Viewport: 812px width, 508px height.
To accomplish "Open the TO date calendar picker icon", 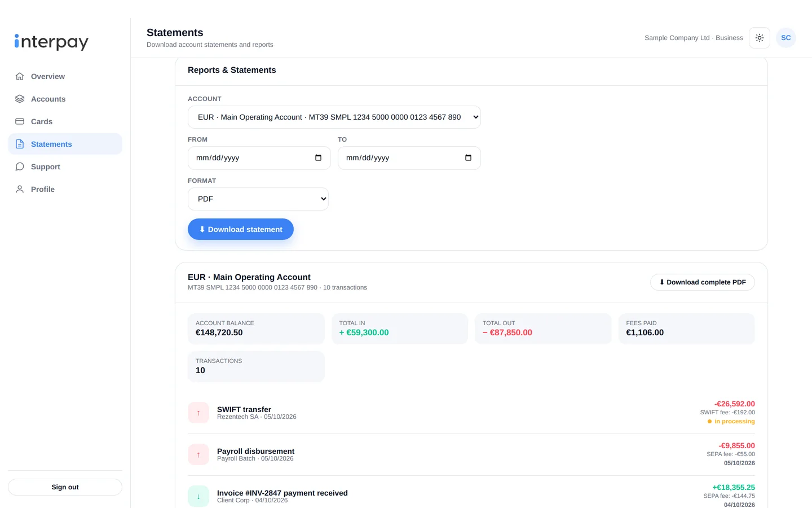I will pos(468,158).
